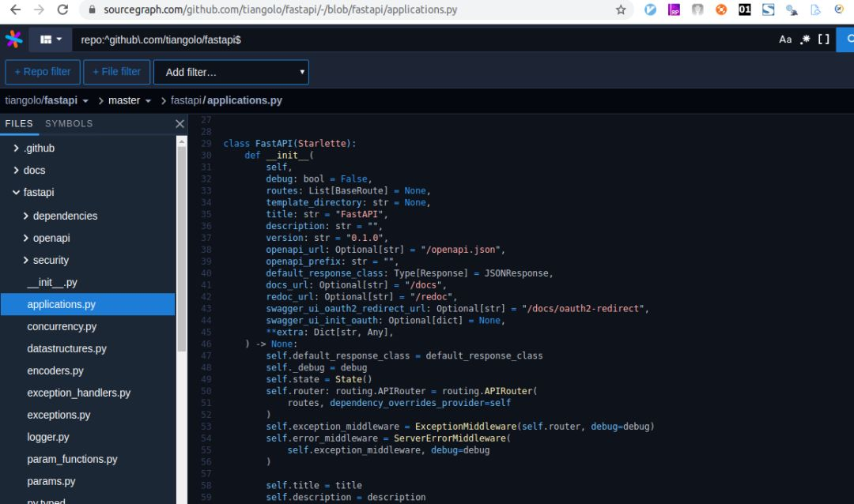
Task: Open encoders.py file
Action: pos(55,370)
